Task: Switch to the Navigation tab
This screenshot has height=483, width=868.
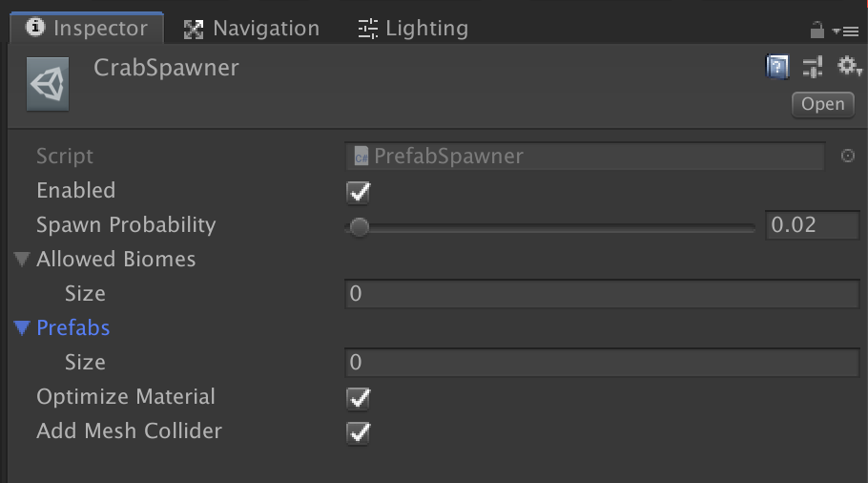Action: coord(252,29)
